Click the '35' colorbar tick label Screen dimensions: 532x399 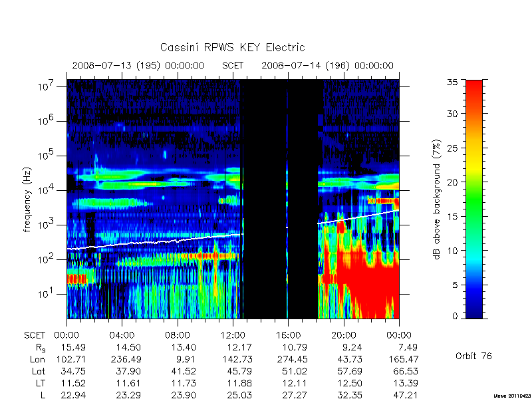(x=452, y=82)
